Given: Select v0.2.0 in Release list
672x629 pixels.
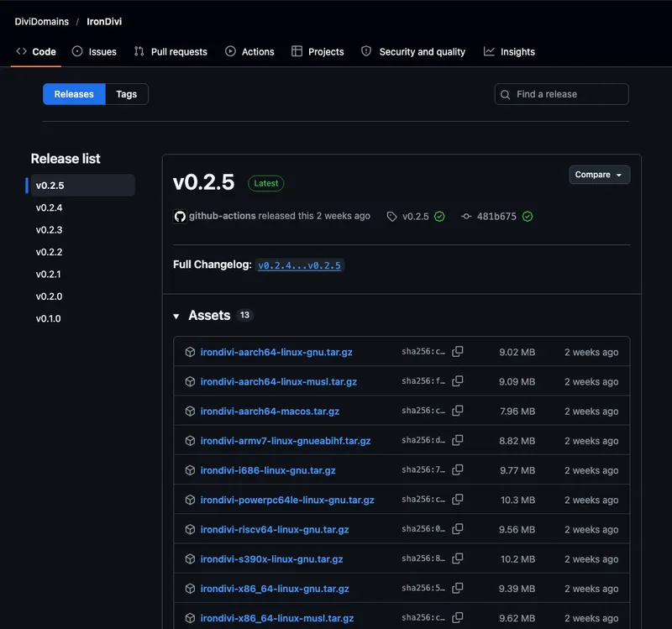Looking at the screenshot, I should 50,296.
